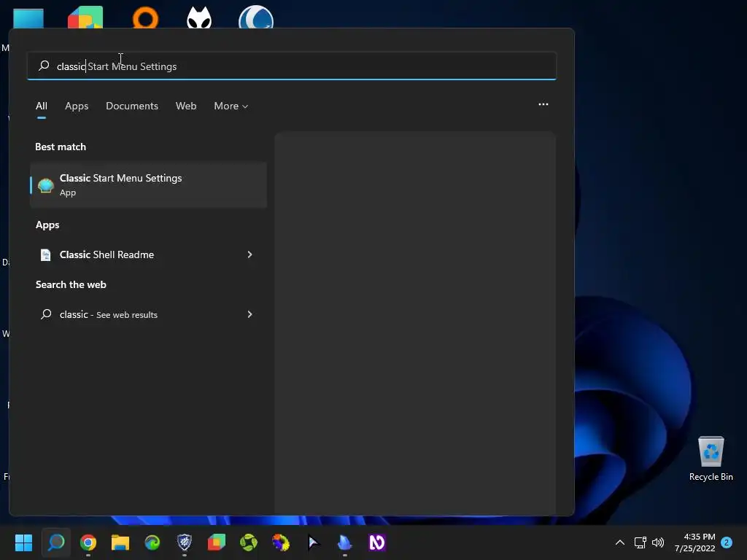Image resolution: width=747 pixels, height=560 pixels.
Task: Select the blue crescent desktop icon
Action: pos(256,17)
